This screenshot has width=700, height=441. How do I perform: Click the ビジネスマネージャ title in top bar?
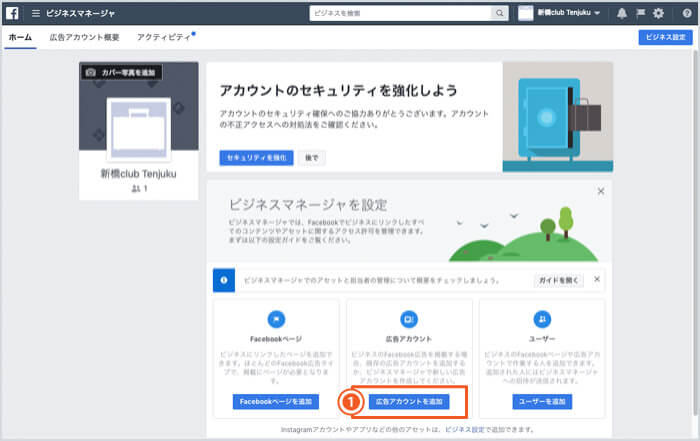click(80, 13)
